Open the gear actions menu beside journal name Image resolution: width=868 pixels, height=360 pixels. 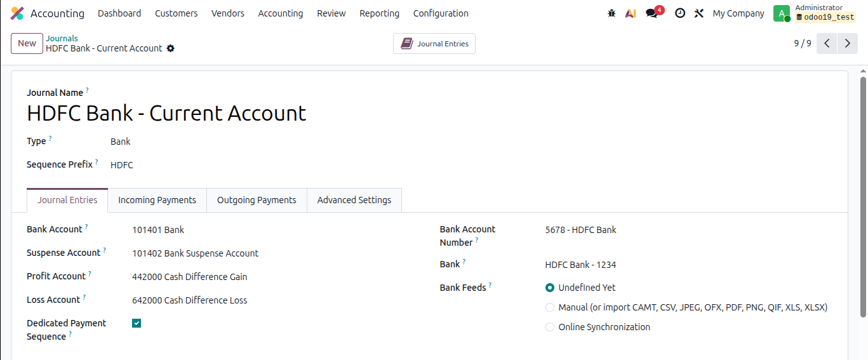pos(170,48)
